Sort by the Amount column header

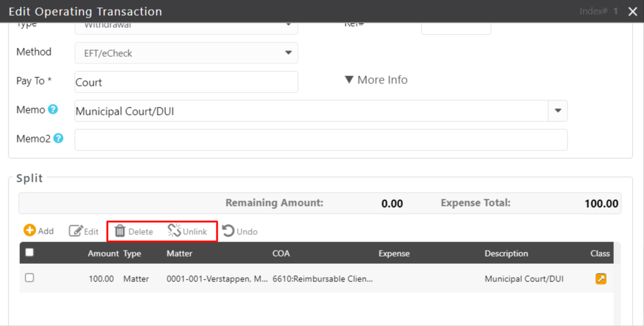(x=103, y=254)
